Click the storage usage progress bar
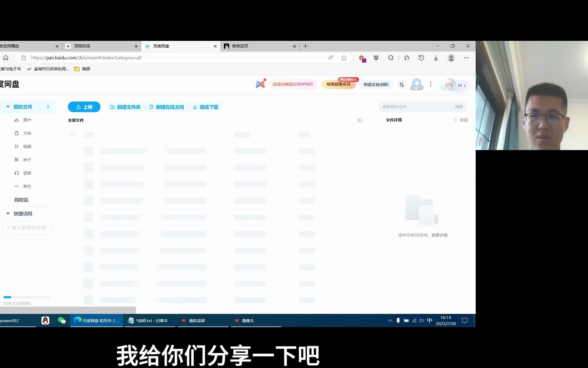The image size is (588, 368). [27, 297]
